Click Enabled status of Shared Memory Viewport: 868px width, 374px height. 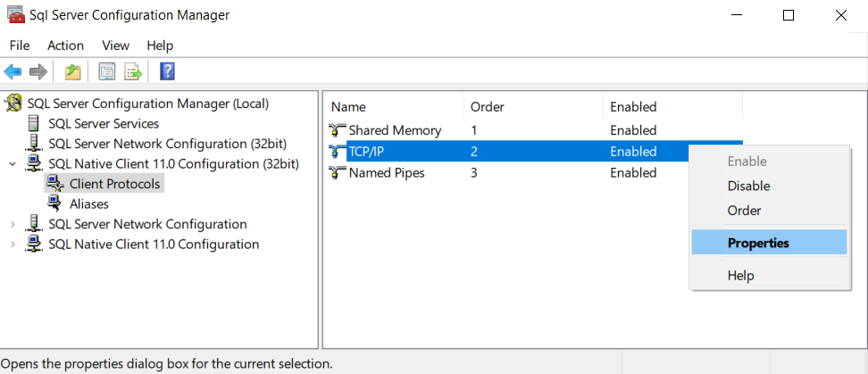pos(633,130)
